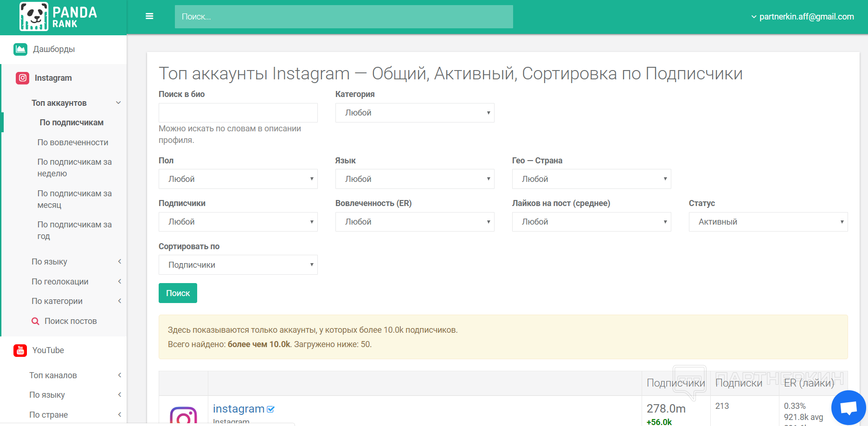Click the Instagram icon in sidebar

[22, 78]
